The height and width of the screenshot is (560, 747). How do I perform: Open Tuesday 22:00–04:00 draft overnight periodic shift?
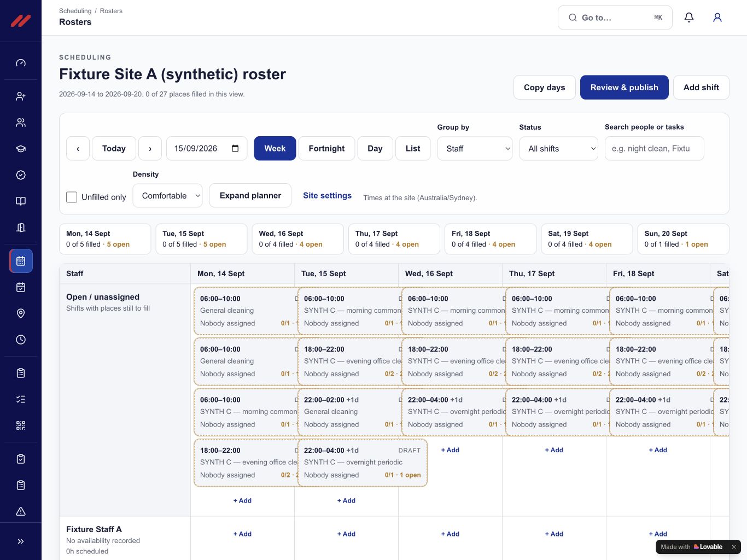click(x=363, y=463)
